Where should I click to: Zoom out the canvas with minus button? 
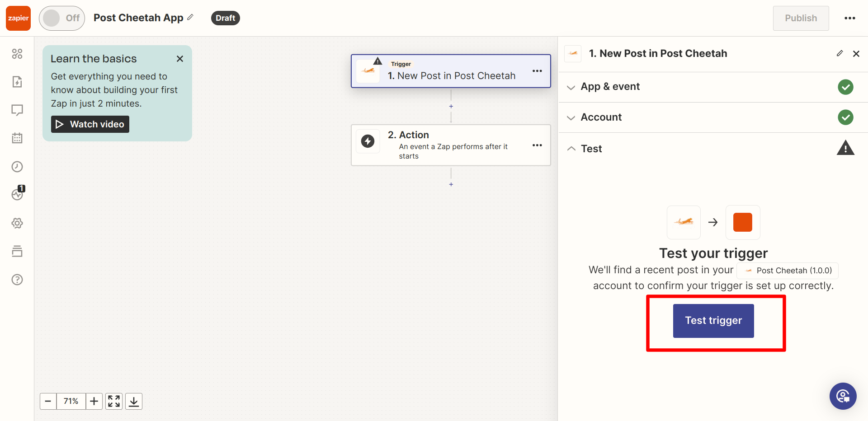click(48, 401)
